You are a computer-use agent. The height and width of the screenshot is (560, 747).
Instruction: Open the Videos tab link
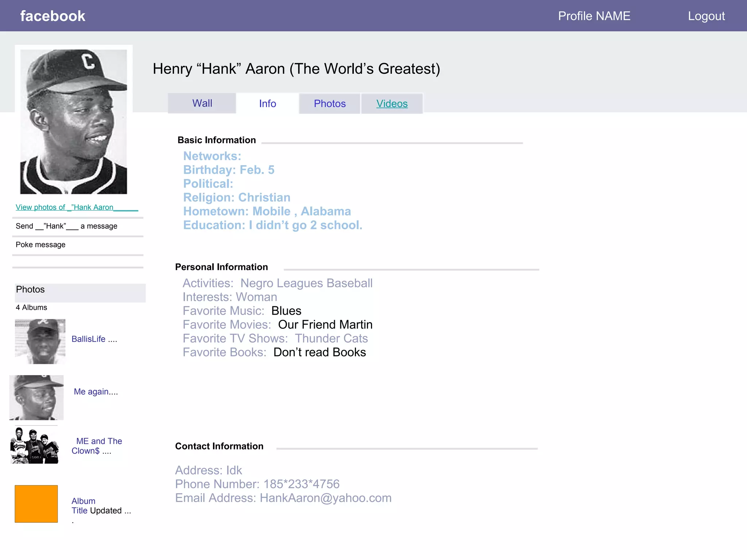click(x=392, y=104)
